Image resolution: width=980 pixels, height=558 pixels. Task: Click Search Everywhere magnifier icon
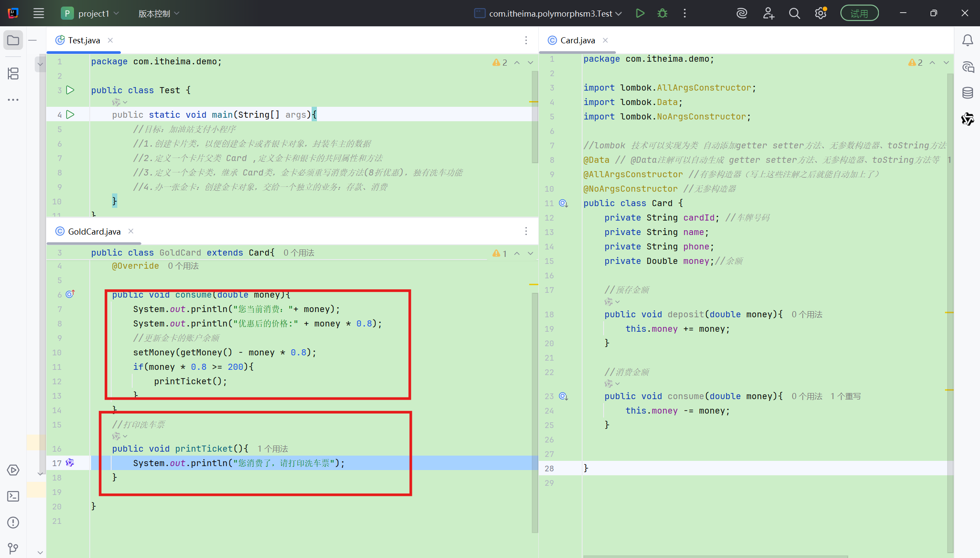(794, 13)
